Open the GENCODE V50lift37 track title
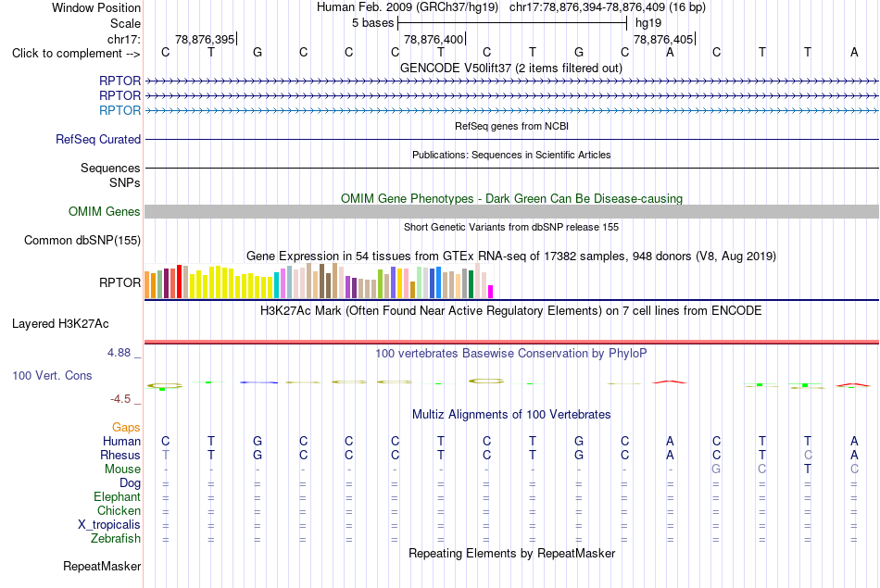 click(511, 68)
